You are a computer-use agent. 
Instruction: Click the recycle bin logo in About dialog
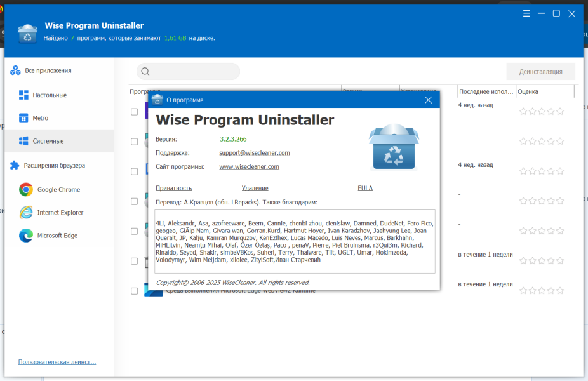394,147
